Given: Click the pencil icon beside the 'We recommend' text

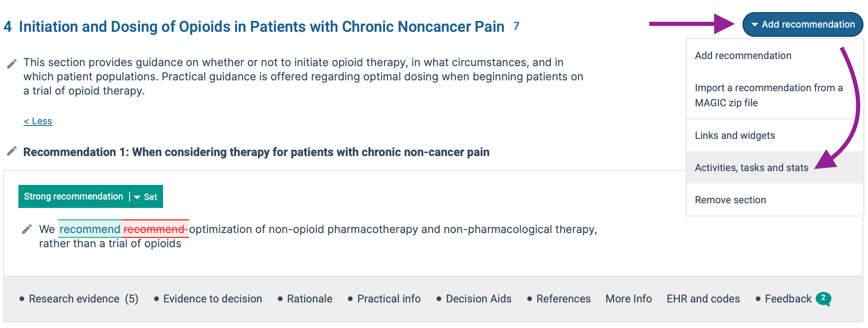Looking at the screenshot, I should pos(27,229).
